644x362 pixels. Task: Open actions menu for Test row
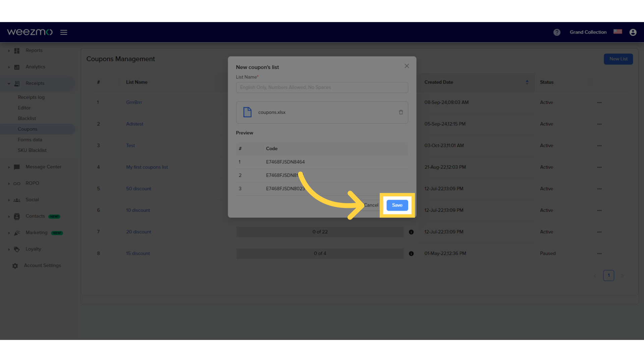[599, 146]
